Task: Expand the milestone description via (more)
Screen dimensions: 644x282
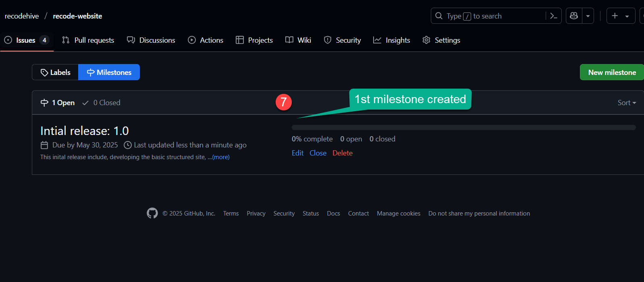Action: [x=221, y=157]
